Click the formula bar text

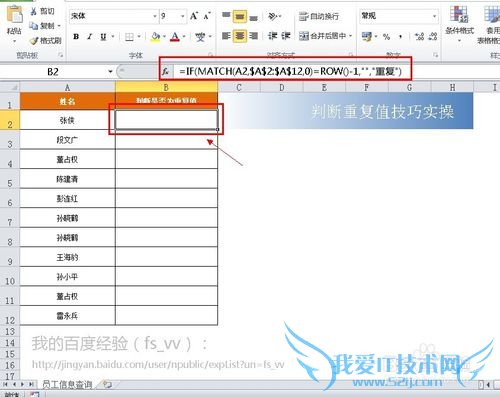(x=290, y=71)
